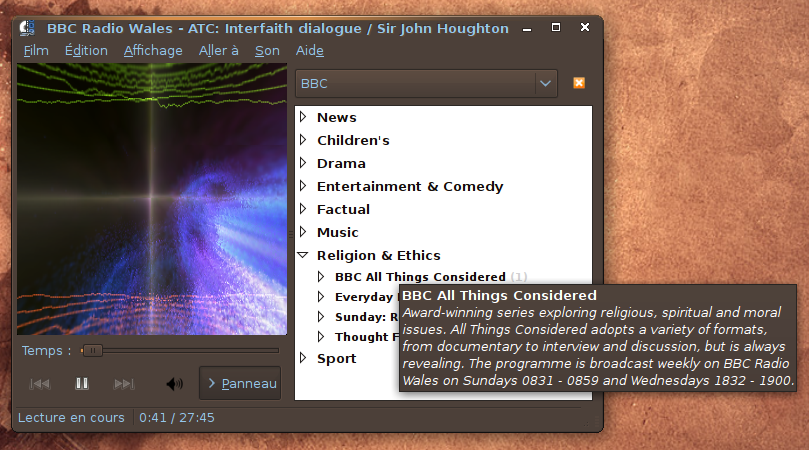809x450 pixels.
Task: Expand the Entertainment & Comedy category
Action: tap(303, 186)
